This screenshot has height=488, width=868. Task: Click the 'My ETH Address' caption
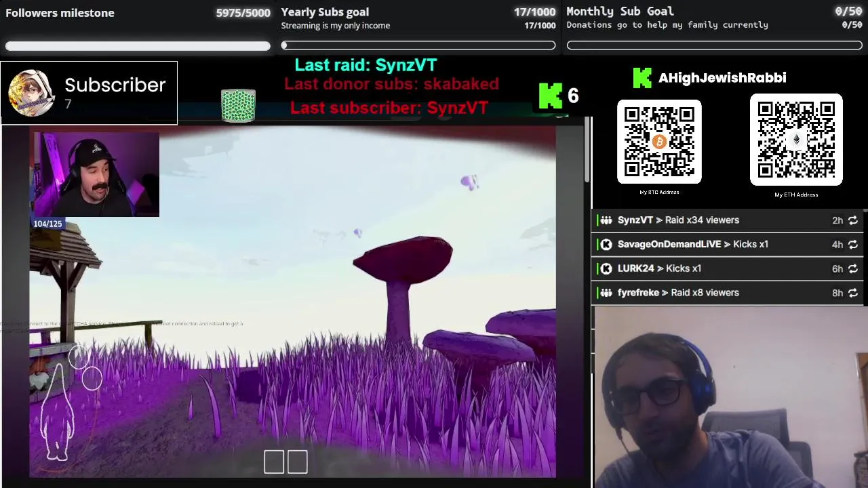pos(796,195)
